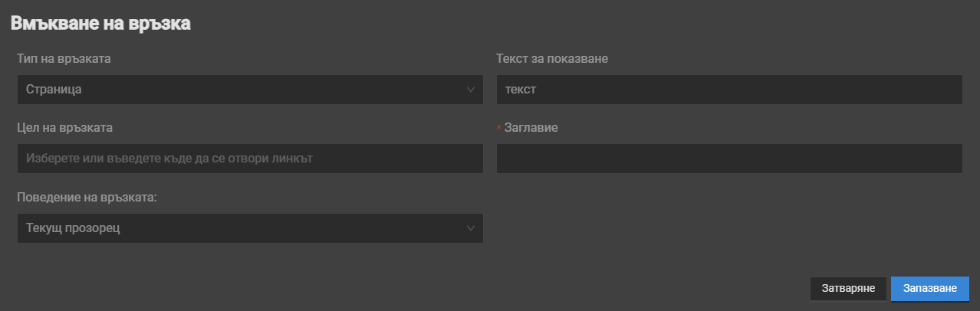The image size is (980, 311).
Task: Click the red required asterisk near Заглавие
Action: (x=499, y=129)
